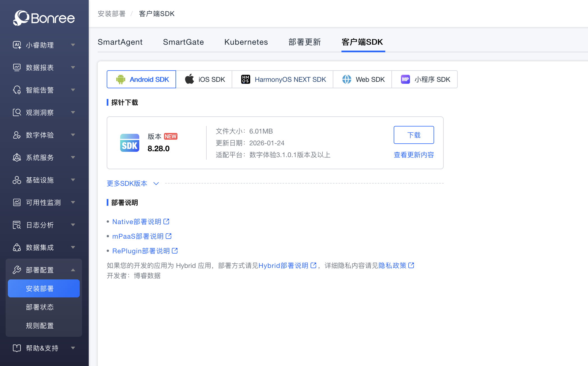Switch to the 部署更新 tab
The width and height of the screenshot is (588, 366).
coord(305,42)
